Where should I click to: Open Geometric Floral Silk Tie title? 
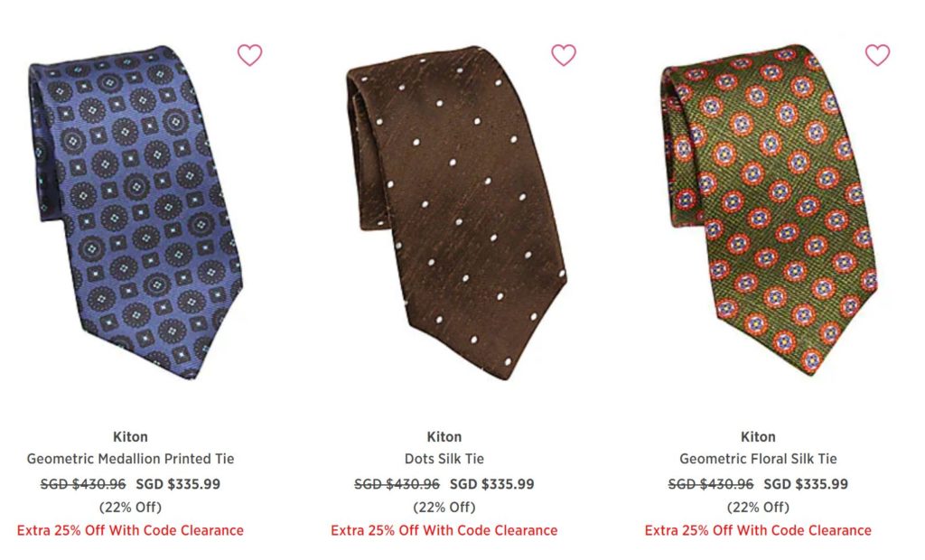(x=758, y=459)
